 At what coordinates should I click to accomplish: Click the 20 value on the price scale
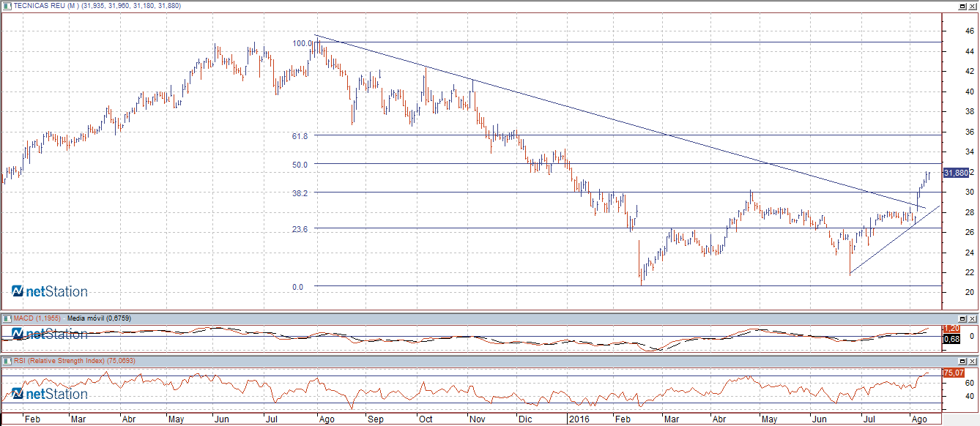pyautogui.click(x=969, y=293)
